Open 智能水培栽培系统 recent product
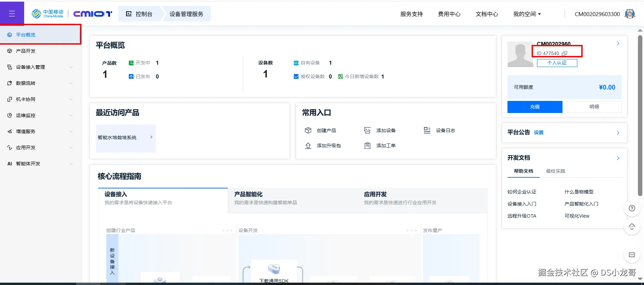This screenshot has height=285, width=644. [126, 138]
